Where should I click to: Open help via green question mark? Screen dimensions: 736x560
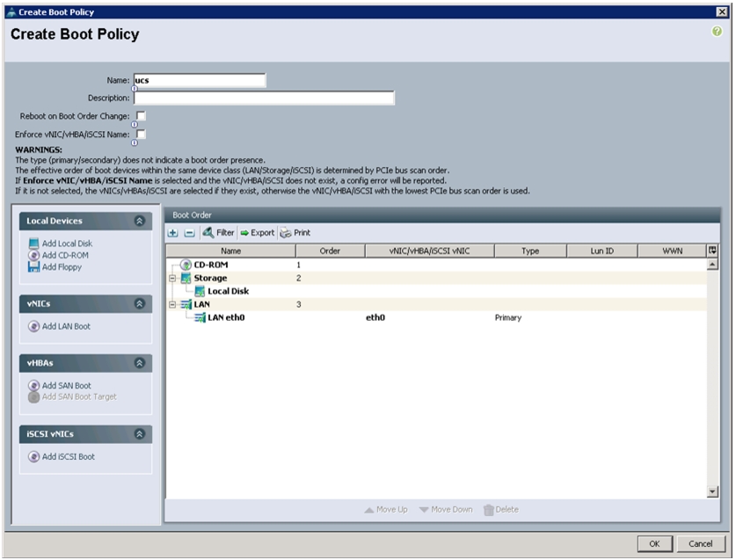717,32
